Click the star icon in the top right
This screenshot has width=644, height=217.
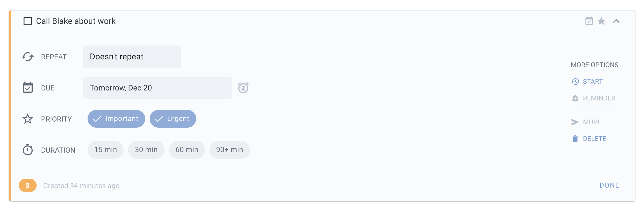pyautogui.click(x=602, y=21)
